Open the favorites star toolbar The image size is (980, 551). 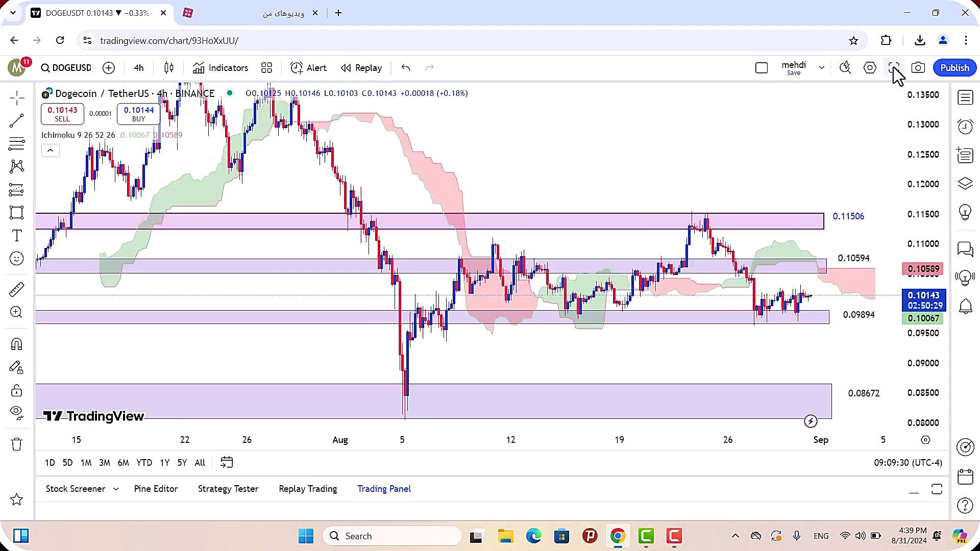click(x=16, y=499)
